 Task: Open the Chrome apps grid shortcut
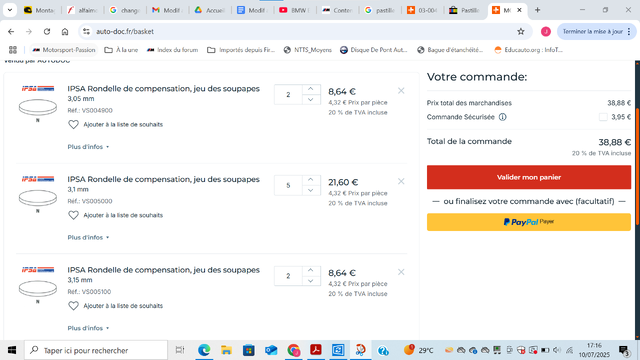pyautogui.click(x=13, y=50)
